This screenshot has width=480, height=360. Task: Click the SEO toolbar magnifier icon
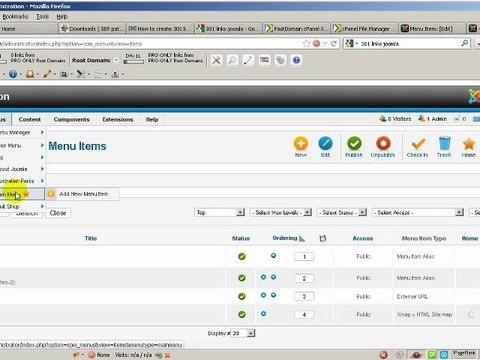pyautogui.click(x=232, y=60)
